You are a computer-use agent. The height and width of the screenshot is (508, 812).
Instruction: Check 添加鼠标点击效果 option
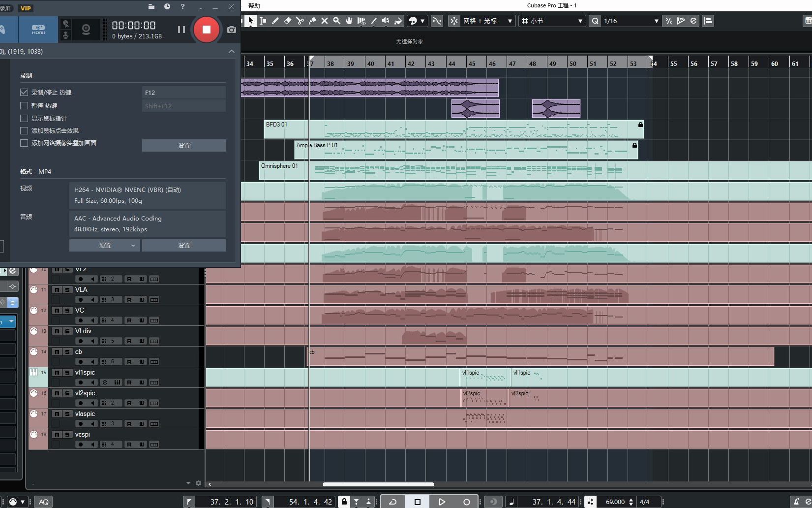point(24,130)
